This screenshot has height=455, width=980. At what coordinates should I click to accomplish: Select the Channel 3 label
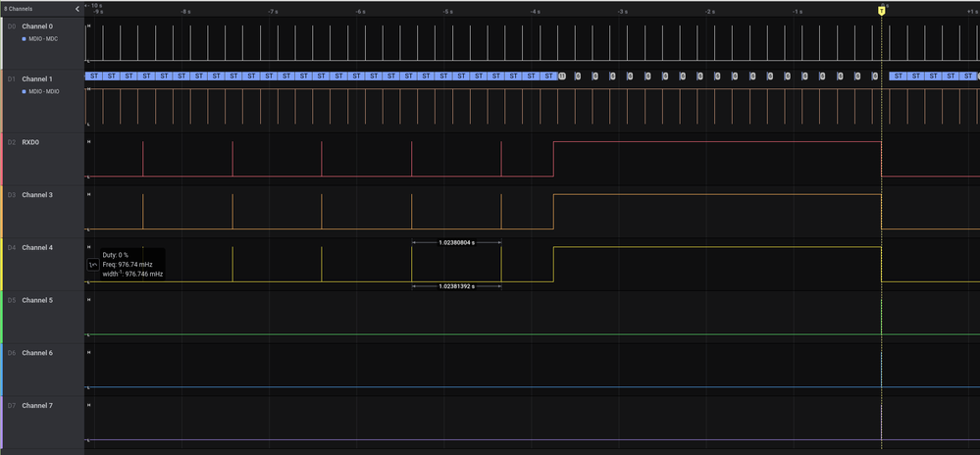[x=37, y=195]
